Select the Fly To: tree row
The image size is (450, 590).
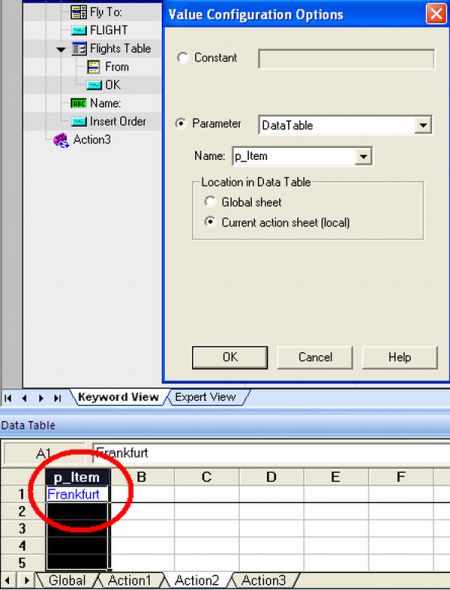point(93,12)
